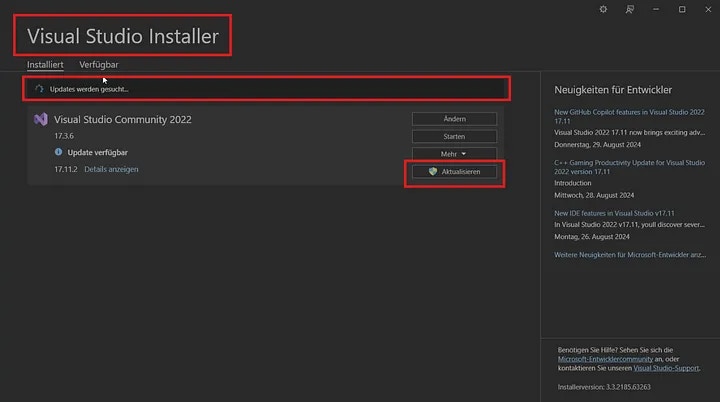Click the blue info icon beside Update verfügbar
This screenshot has height=402, width=720.
(58, 152)
